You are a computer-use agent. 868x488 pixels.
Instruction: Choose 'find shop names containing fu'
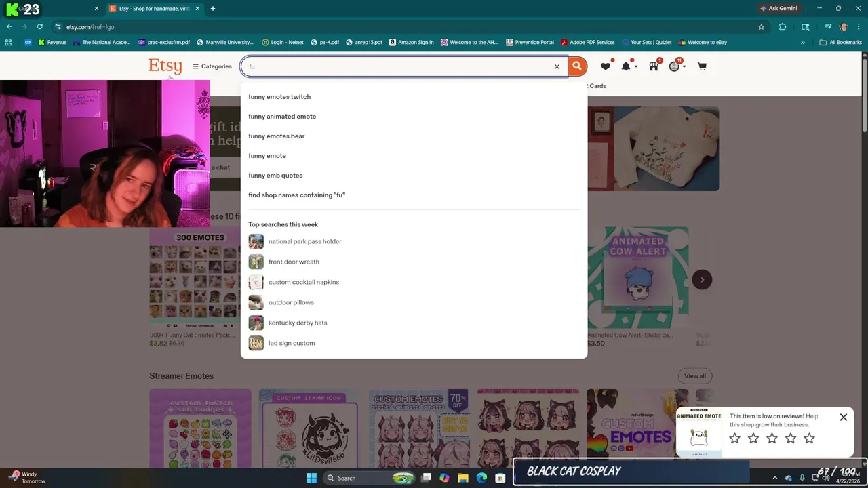pyautogui.click(x=296, y=195)
